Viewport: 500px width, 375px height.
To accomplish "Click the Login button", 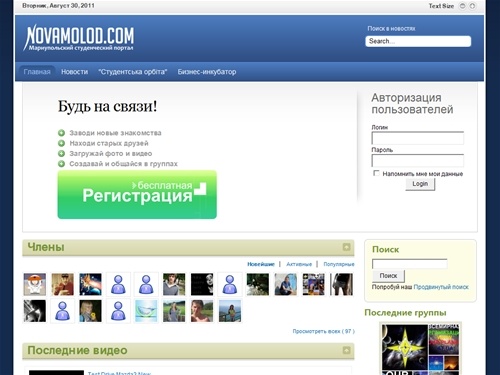I will coord(420,184).
